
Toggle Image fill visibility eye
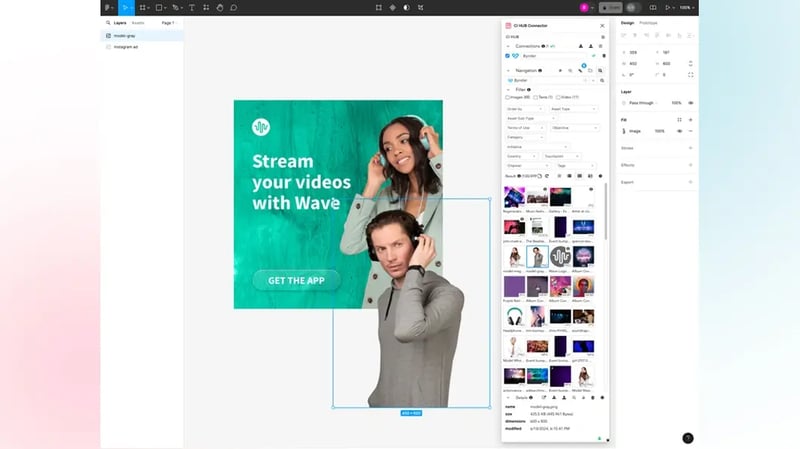[x=680, y=131]
